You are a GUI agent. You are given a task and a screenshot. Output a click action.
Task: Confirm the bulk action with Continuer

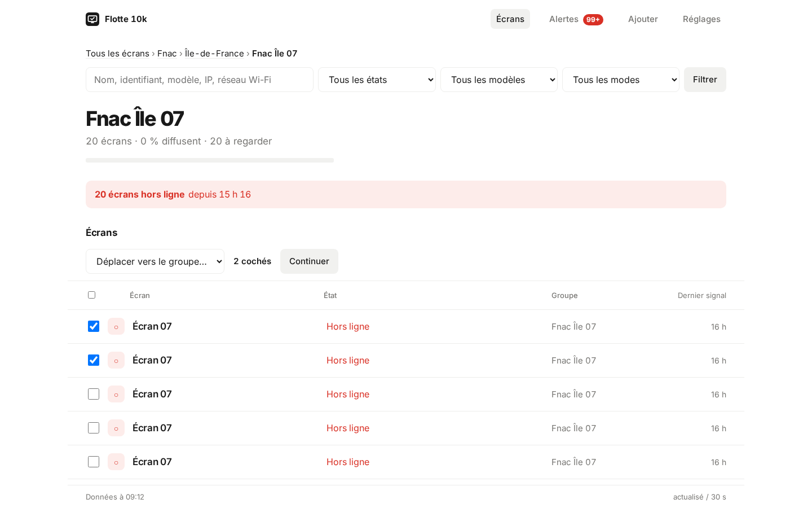tap(309, 261)
